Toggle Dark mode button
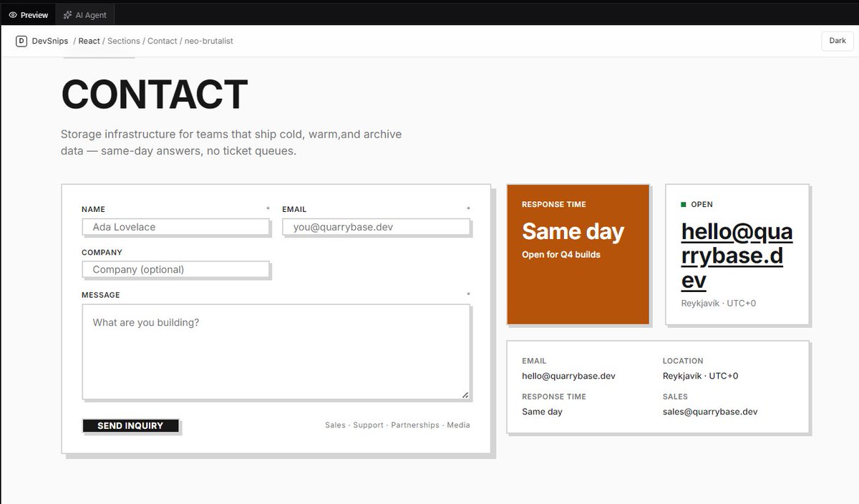This screenshot has height=504, width=859. [838, 41]
